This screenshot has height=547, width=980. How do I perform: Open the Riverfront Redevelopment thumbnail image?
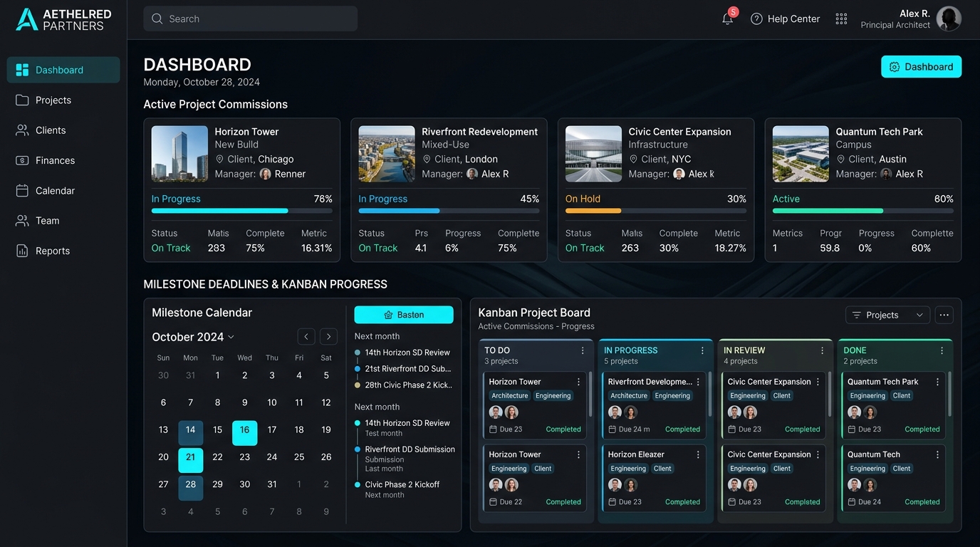387,154
